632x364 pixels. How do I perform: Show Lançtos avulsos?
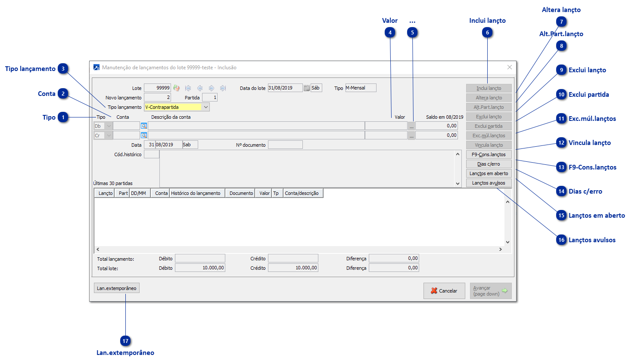[x=489, y=183]
